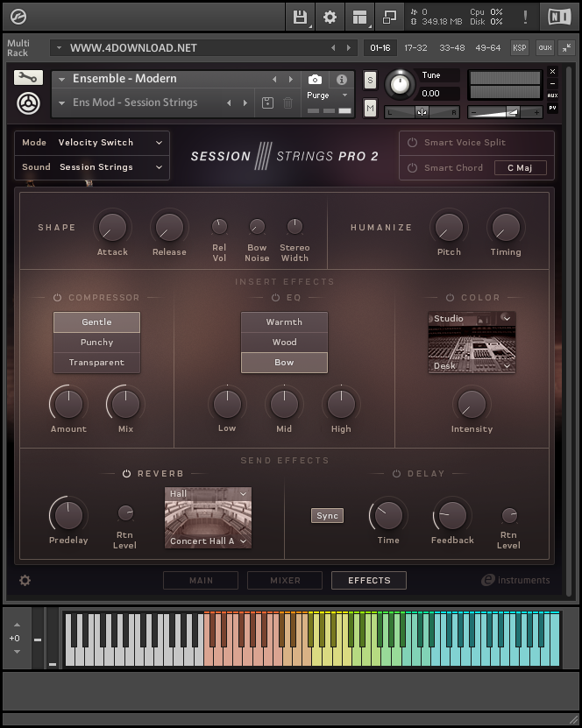Select rack page 01-16
The height and width of the screenshot is (728, 582).
pyautogui.click(x=380, y=48)
